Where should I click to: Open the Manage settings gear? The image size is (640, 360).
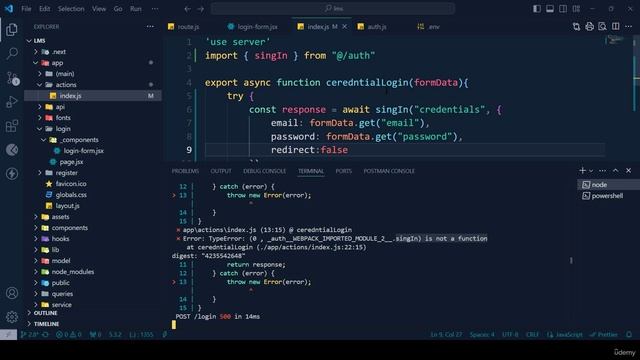click(12, 316)
